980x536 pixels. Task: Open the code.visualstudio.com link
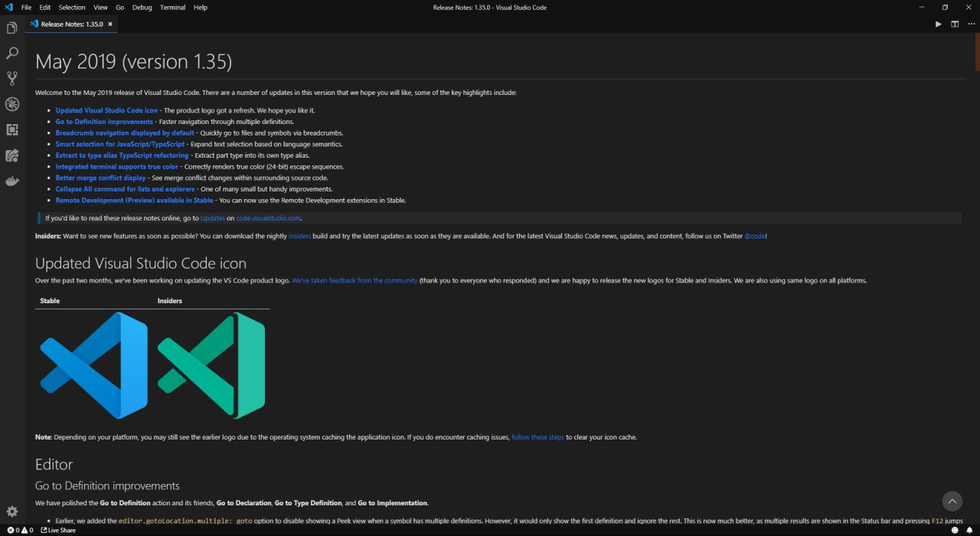[x=268, y=218]
